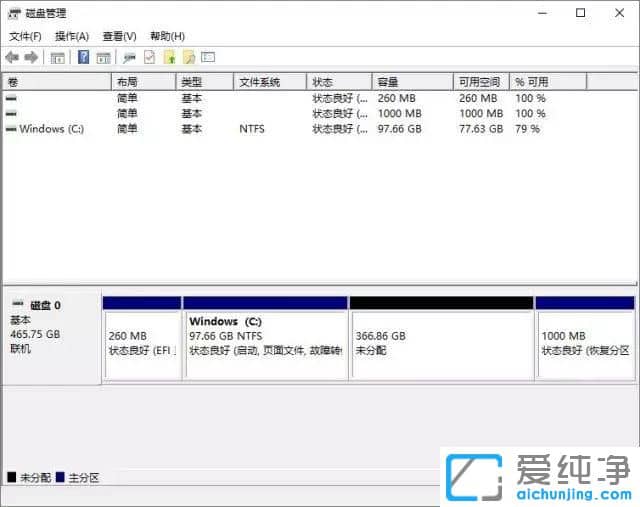Viewport: 640px width, 507px height.
Task: Click the checkmark properties toolbar icon
Action: (x=149, y=58)
